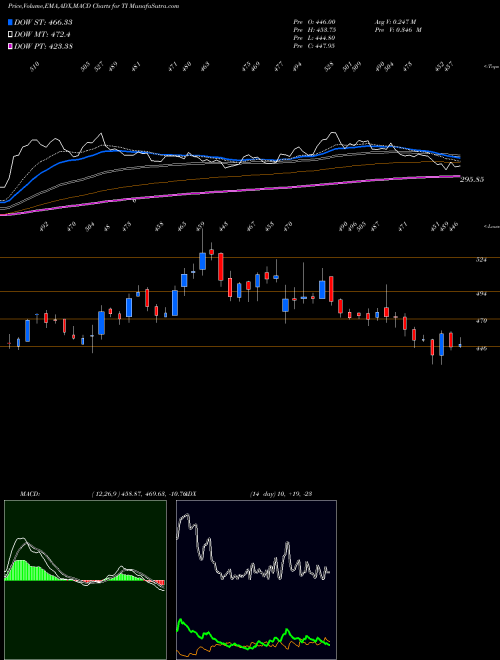Select the DOW ST: 466.33 label
The height and width of the screenshot is (660, 500).
pos(43,22)
